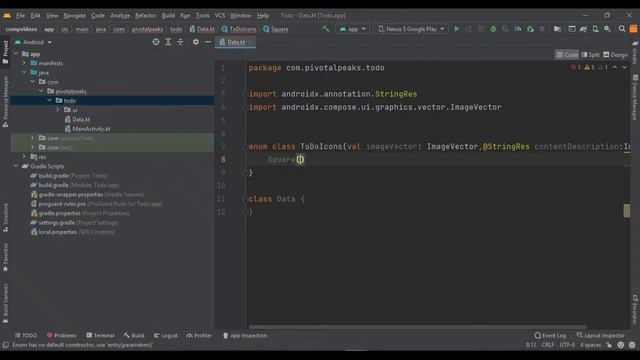Open the App Inspection tool window
This screenshot has width=640, height=360.
[245, 336]
